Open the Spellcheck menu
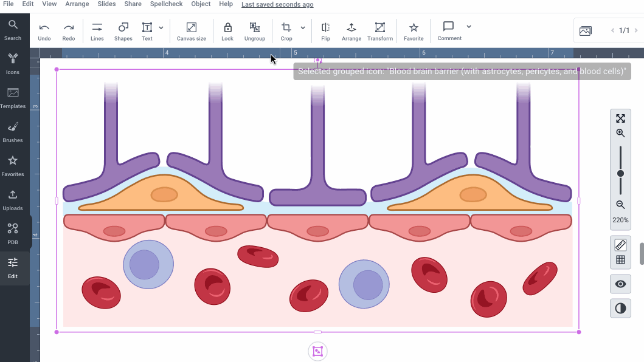The width and height of the screenshot is (644, 362). tap(167, 4)
